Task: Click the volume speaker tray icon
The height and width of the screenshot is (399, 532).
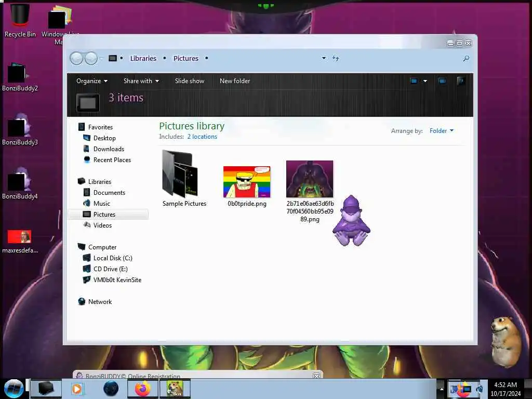Action: pos(480,389)
